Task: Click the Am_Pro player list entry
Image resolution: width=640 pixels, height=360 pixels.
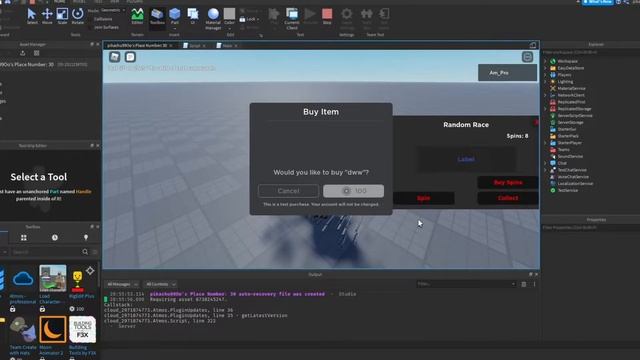Action: click(507, 73)
